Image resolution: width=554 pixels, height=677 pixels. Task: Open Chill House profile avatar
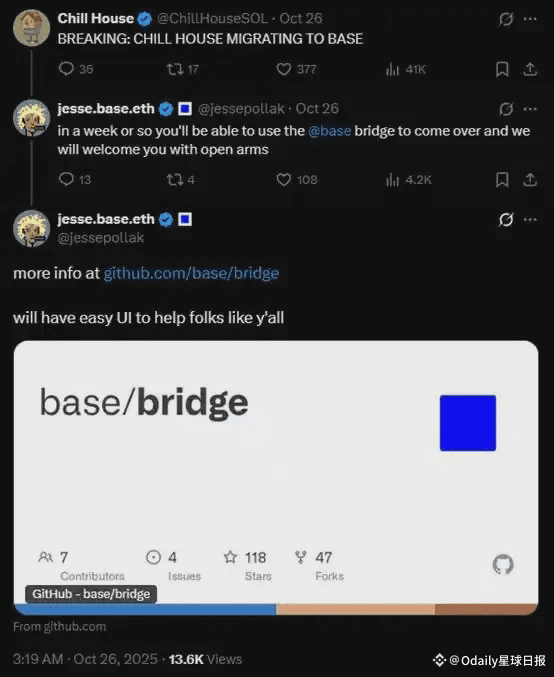pos(32,28)
